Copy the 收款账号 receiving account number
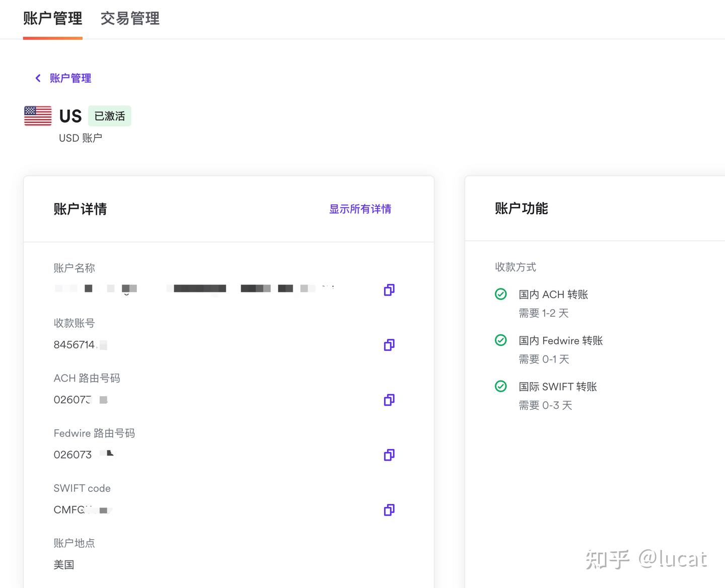Image resolution: width=725 pixels, height=588 pixels. tap(389, 345)
